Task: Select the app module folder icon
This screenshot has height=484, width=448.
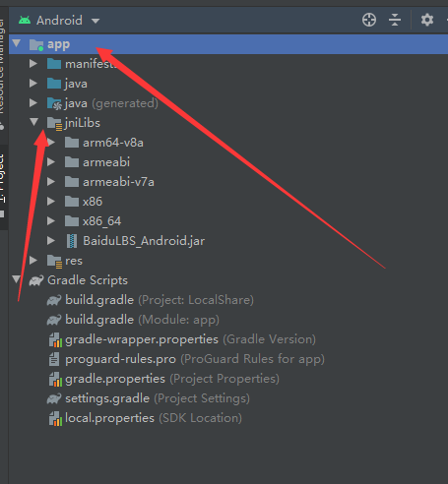Action: (x=36, y=44)
